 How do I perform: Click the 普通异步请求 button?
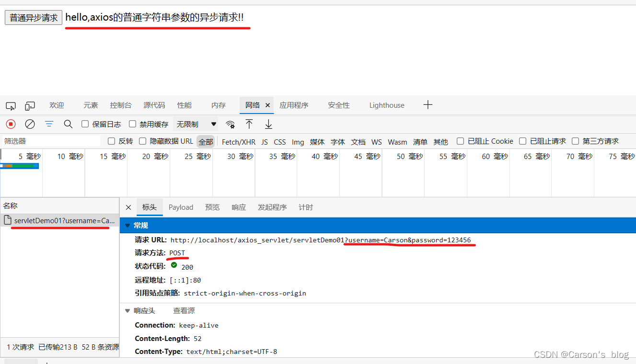click(34, 18)
